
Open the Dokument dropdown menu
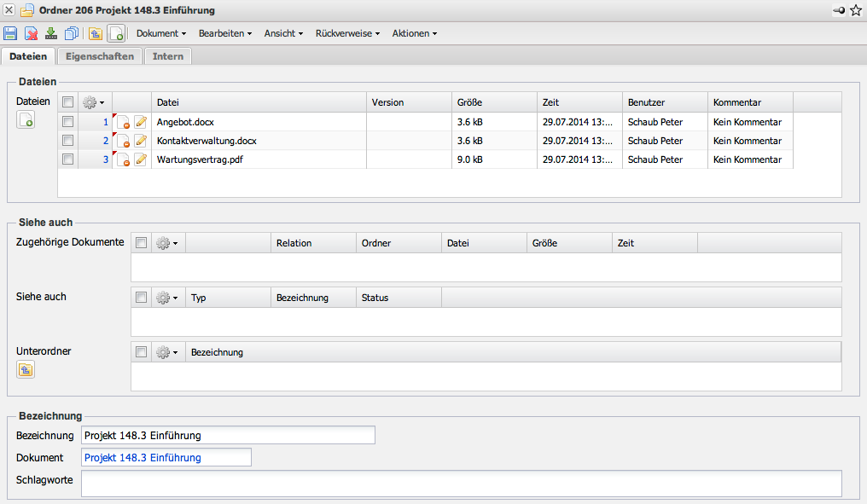tap(161, 33)
